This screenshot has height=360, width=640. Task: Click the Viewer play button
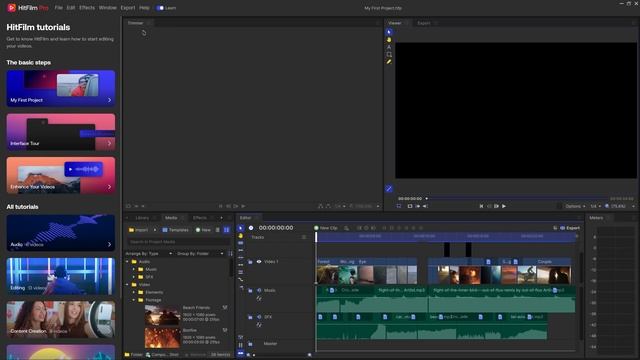click(504, 206)
